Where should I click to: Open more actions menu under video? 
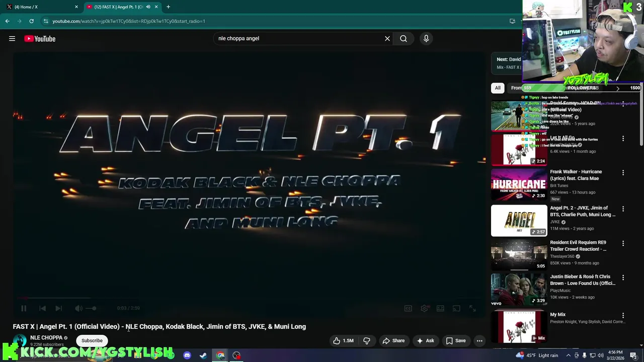(x=479, y=340)
